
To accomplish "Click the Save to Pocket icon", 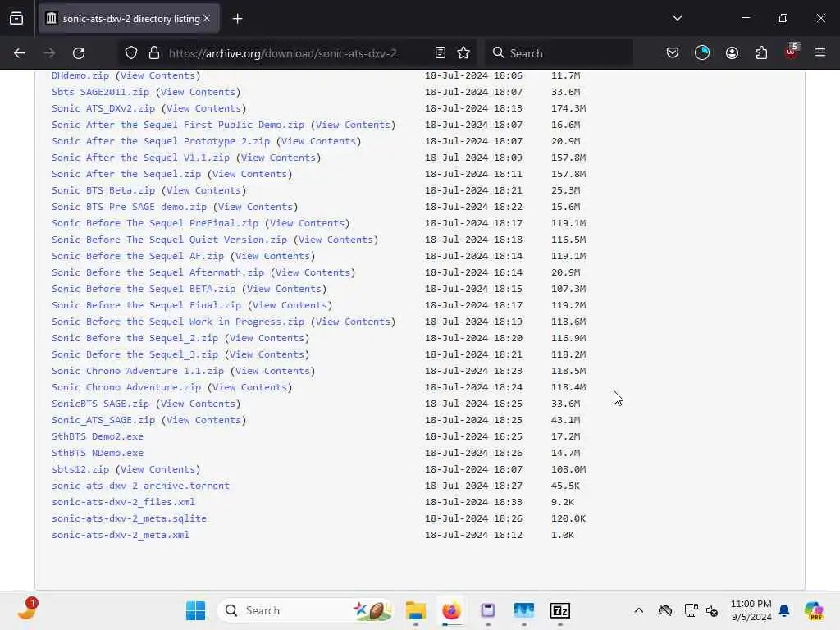I will coord(673,52).
